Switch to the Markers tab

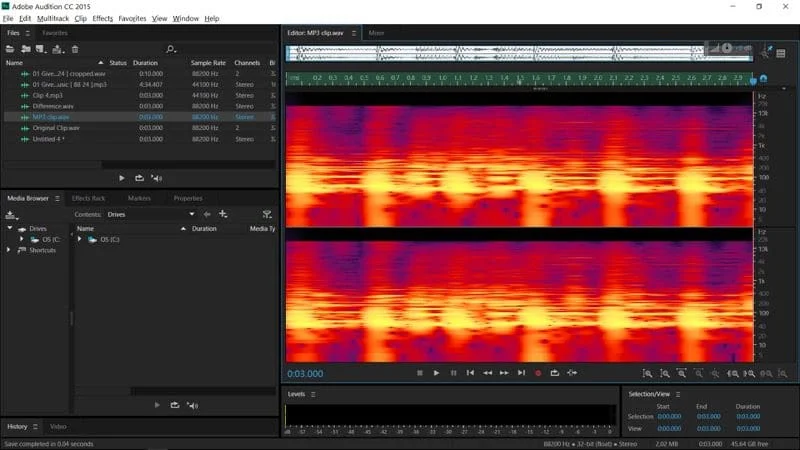click(x=139, y=198)
